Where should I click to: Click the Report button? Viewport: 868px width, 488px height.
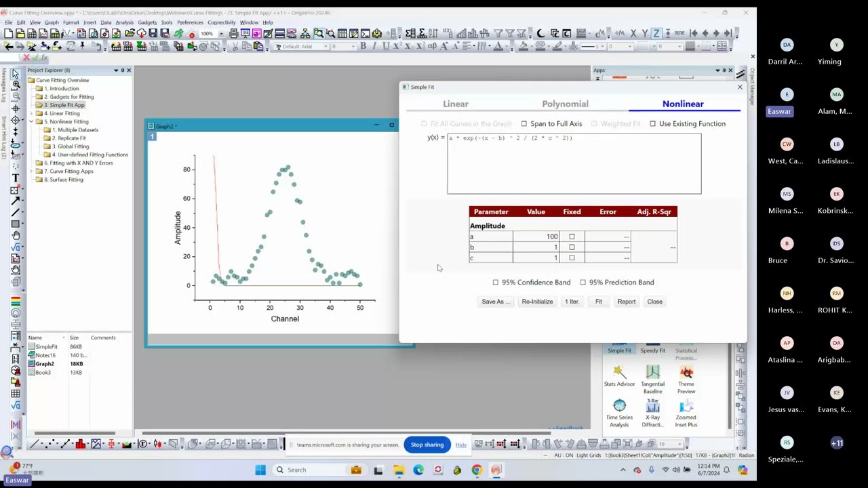627,302
